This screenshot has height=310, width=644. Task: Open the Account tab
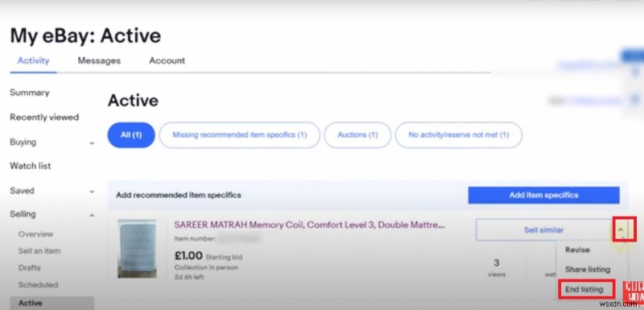(167, 60)
